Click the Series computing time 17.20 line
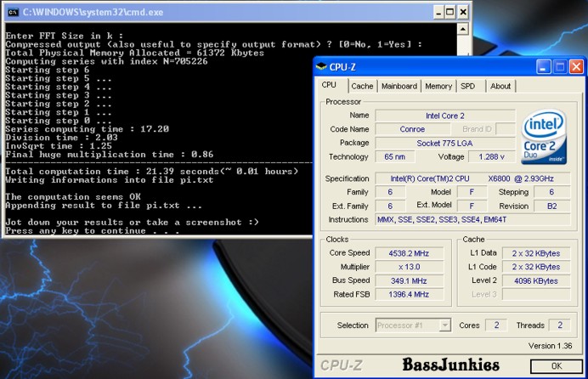The height and width of the screenshot is (379, 588). click(x=87, y=129)
